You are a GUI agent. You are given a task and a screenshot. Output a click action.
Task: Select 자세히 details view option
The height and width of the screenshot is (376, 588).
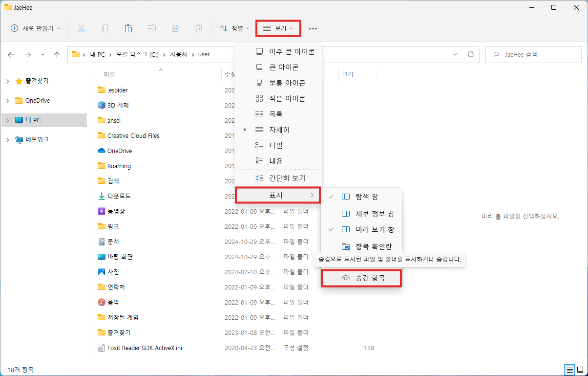coord(278,130)
